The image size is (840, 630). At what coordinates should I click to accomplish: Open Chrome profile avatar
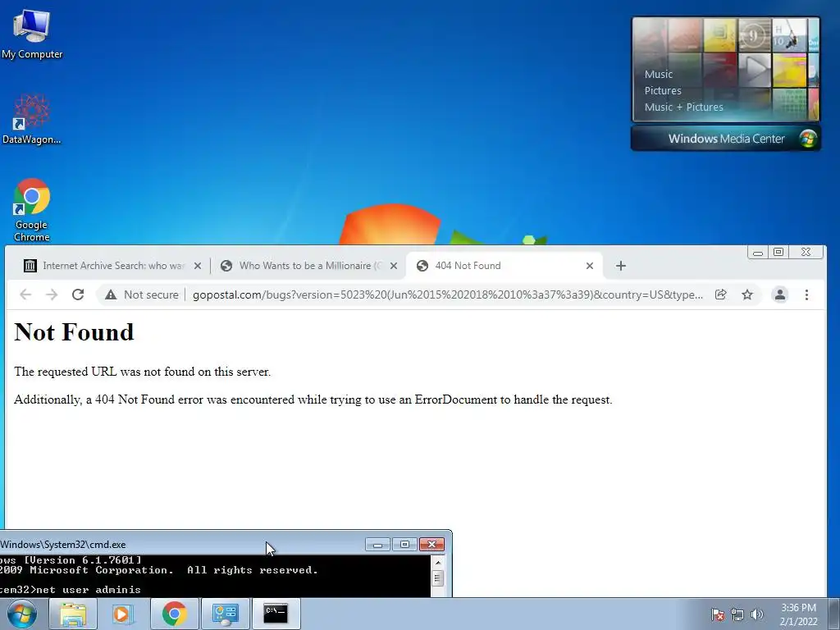pyautogui.click(x=780, y=294)
